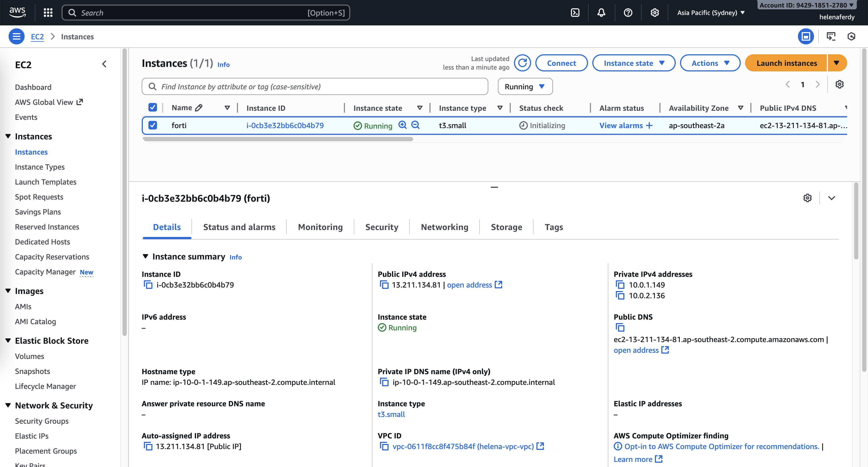The width and height of the screenshot is (868, 467).
Task: Switch to the Networking tab
Action: [444, 227]
